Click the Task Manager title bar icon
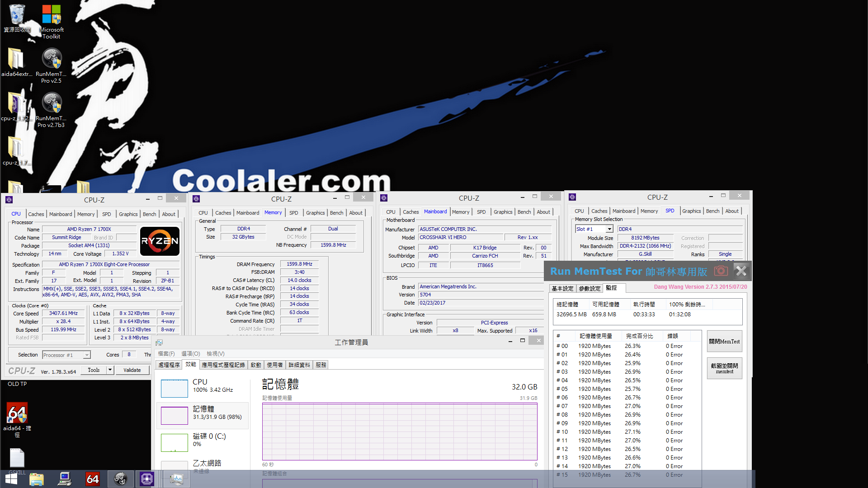Image resolution: width=868 pixels, height=488 pixels. coord(159,343)
